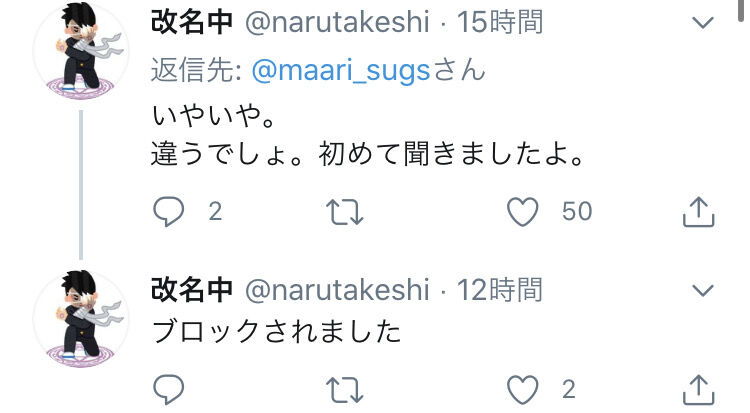This screenshot has height=413, width=750.
Task: Reply to the ブロックされました tweet
Action: tap(170, 389)
